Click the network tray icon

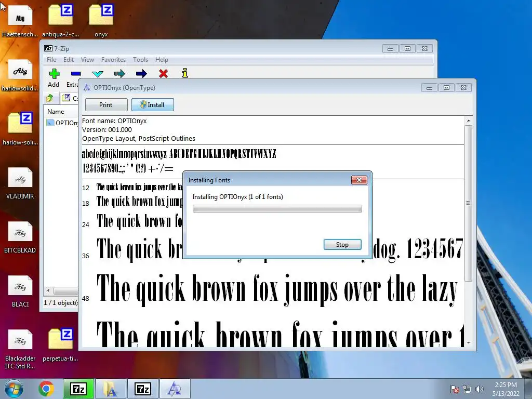(467, 389)
